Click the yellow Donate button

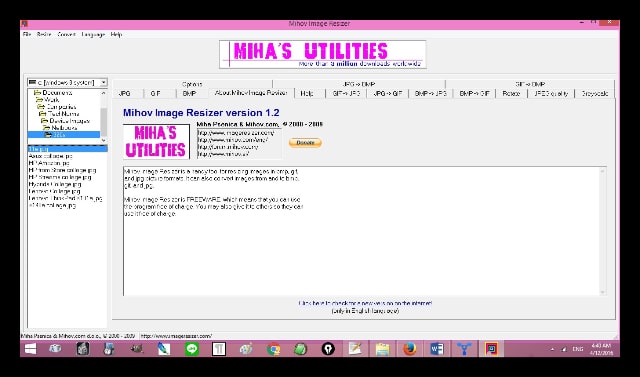pyautogui.click(x=305, y=143)
